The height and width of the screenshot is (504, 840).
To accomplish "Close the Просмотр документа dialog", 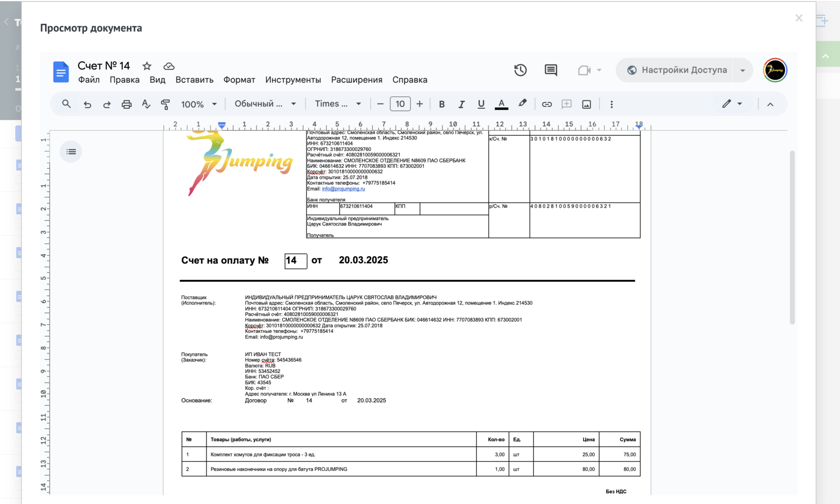I will click(x=799, y=18).
